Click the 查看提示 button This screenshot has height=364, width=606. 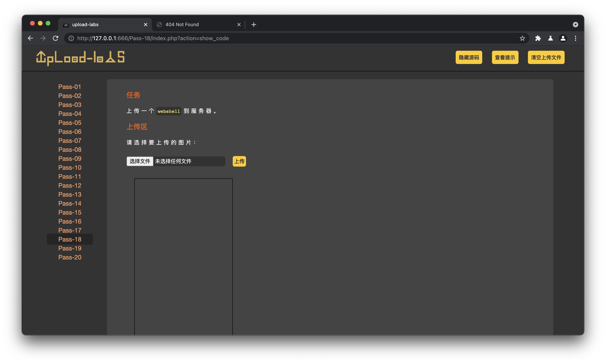(505, 57)
